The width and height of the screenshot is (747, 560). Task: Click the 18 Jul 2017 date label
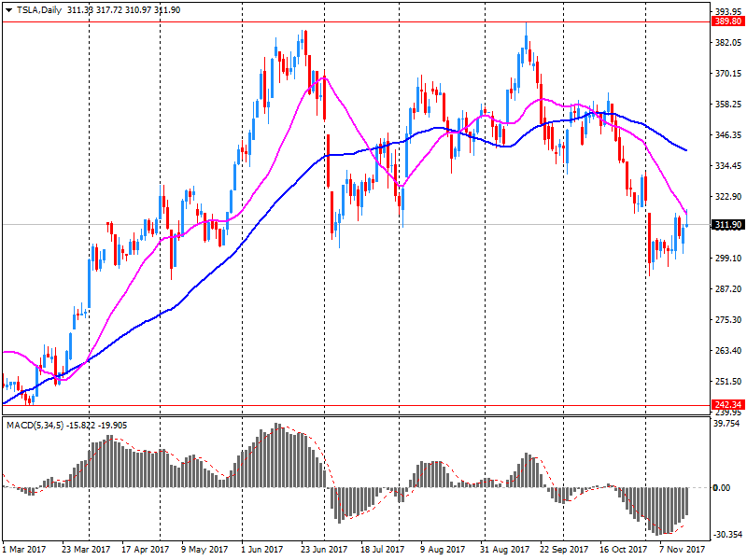(x=383, y=550)
